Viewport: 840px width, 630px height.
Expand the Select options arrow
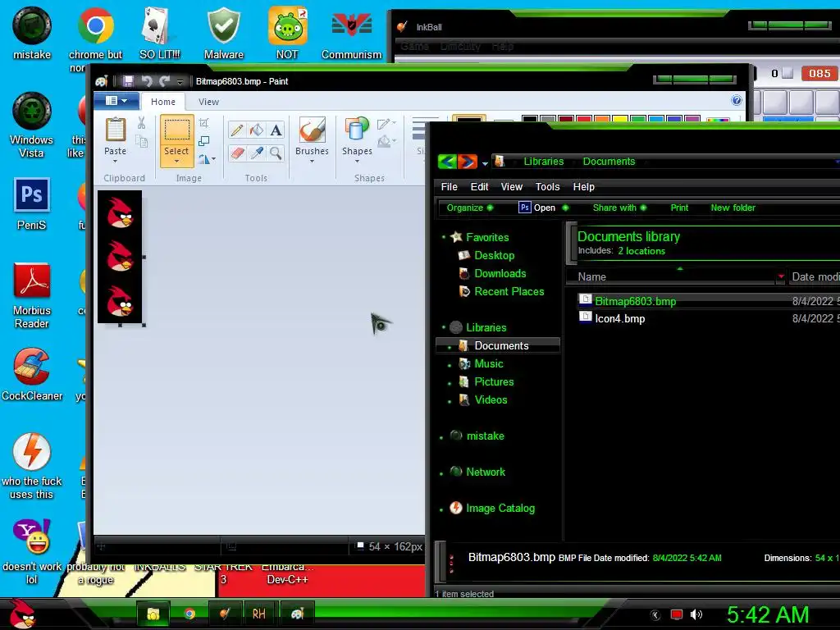click(176, 162)
